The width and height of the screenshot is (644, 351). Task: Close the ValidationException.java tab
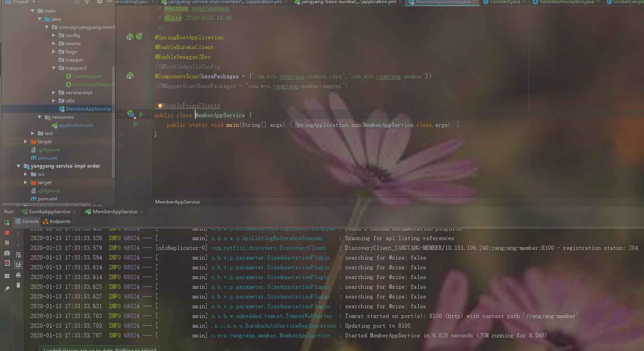pyautogui.click(x=598, y=2)
